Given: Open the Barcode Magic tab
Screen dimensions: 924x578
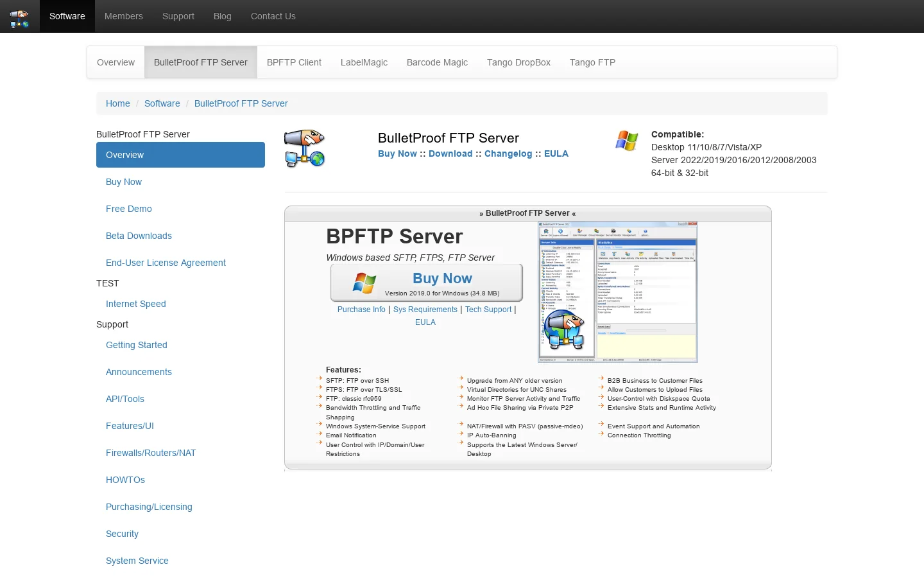Looking at the screenshot, I should click(x=437, y=62).
